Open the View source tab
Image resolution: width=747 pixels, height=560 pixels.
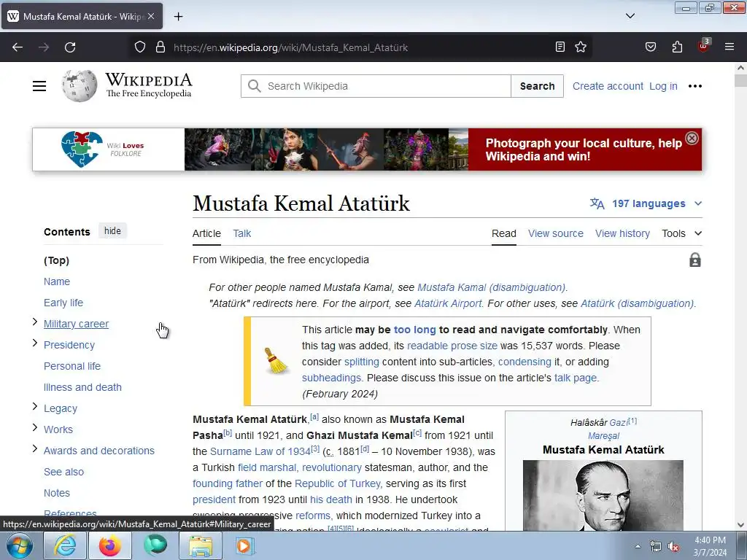point(555,233)
